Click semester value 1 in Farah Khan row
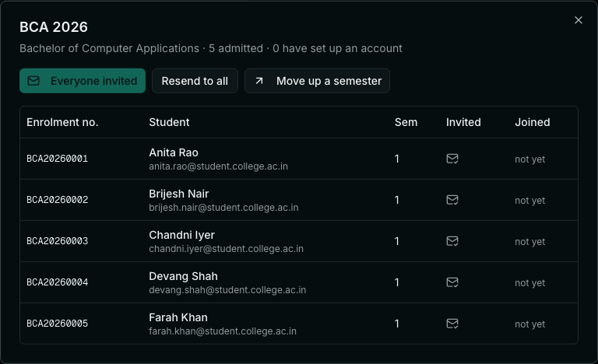Viewport: 598px width, 364px height. point(397,324)
